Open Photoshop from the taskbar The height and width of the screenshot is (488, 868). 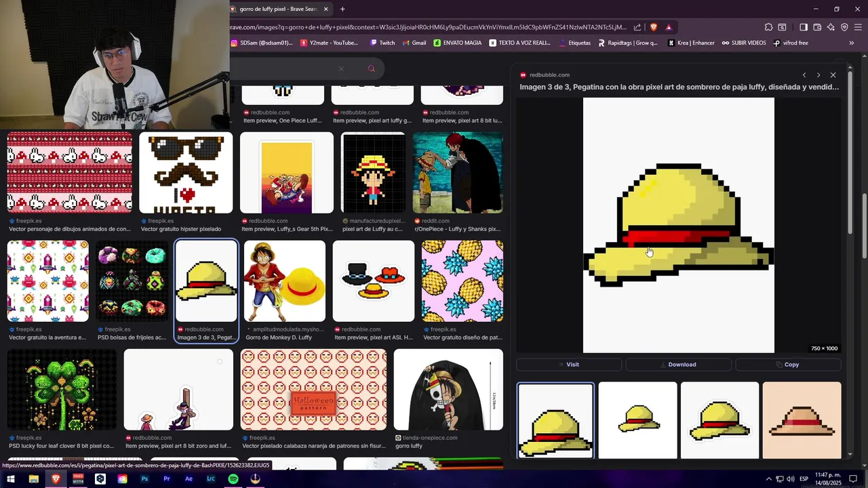pos(144,479)
